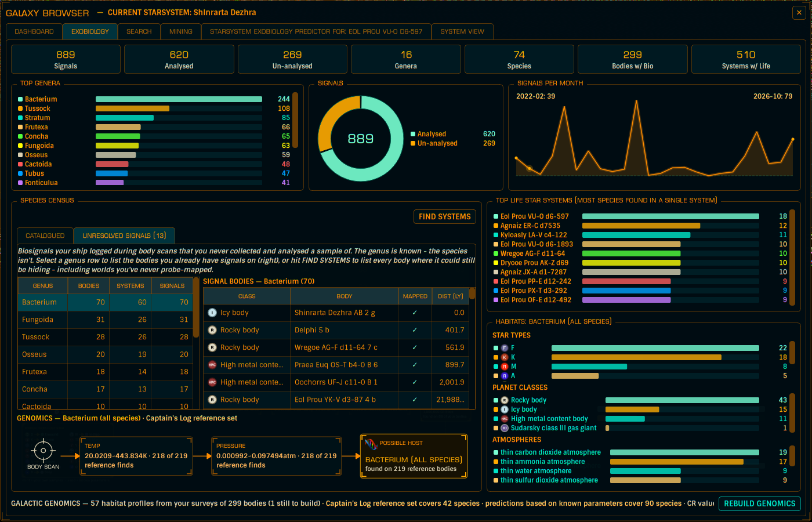Click the REBUILD GENOMICS button
The height and width of the screenshot is (522, 812).
coord(760,503)
